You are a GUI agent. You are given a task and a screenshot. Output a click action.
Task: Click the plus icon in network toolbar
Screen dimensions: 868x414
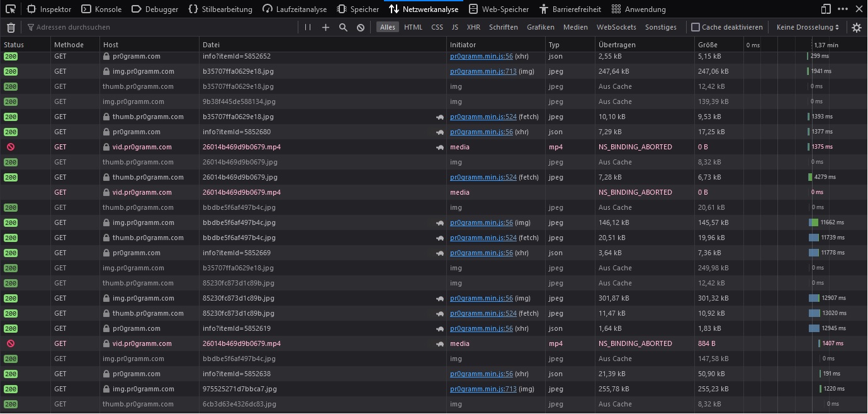pos(325,27)
